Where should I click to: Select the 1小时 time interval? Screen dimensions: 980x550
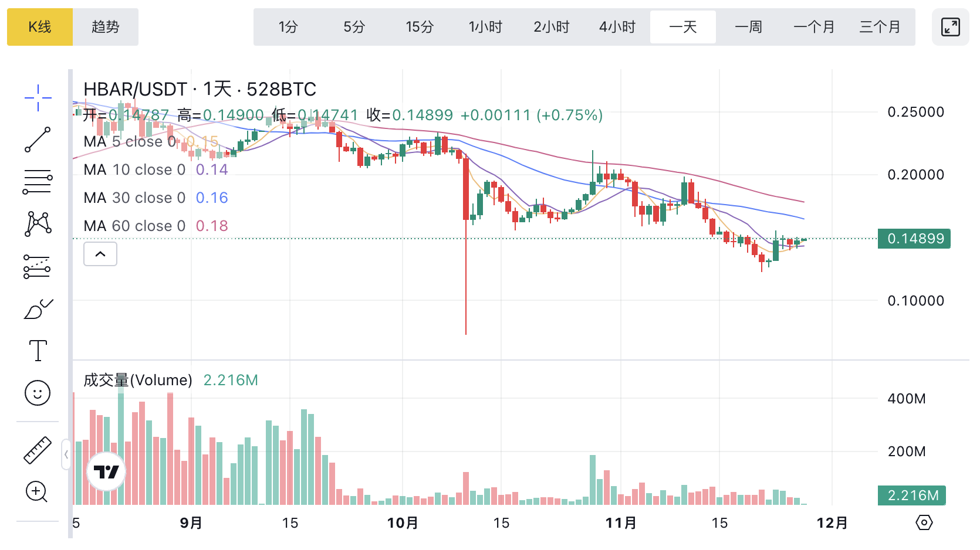tap(485, 27)
